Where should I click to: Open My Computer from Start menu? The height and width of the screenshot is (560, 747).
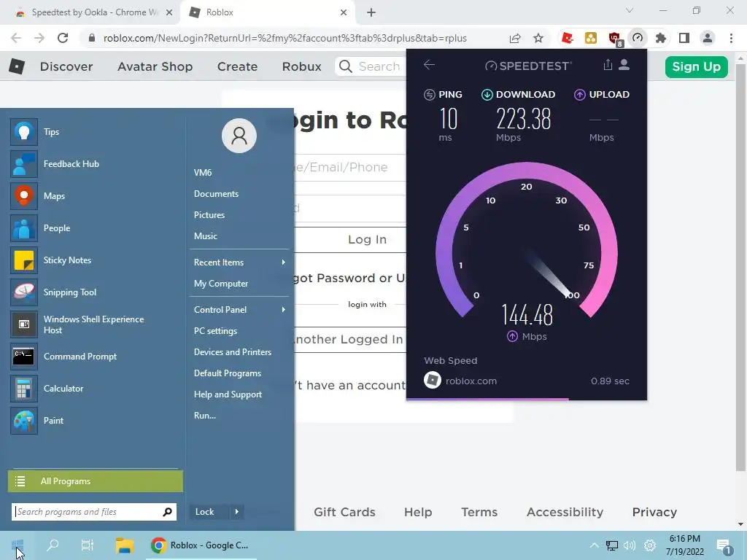tap(221, 284)
